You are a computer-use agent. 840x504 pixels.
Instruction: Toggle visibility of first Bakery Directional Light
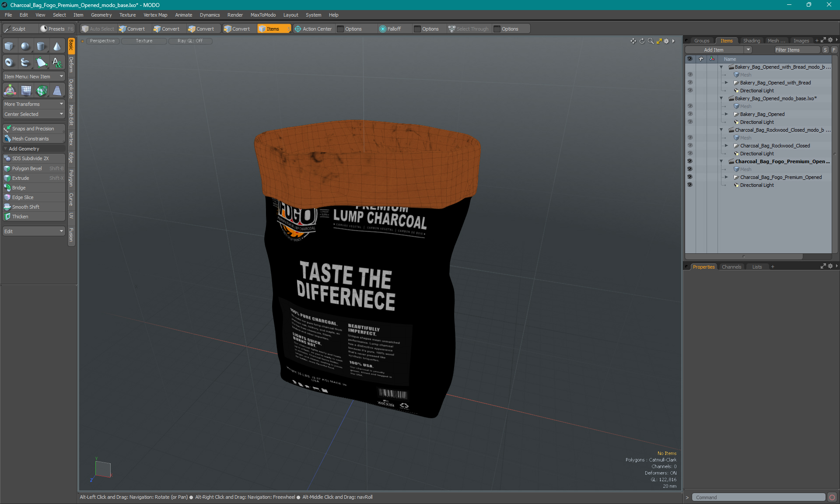click(x=690, y=91)
